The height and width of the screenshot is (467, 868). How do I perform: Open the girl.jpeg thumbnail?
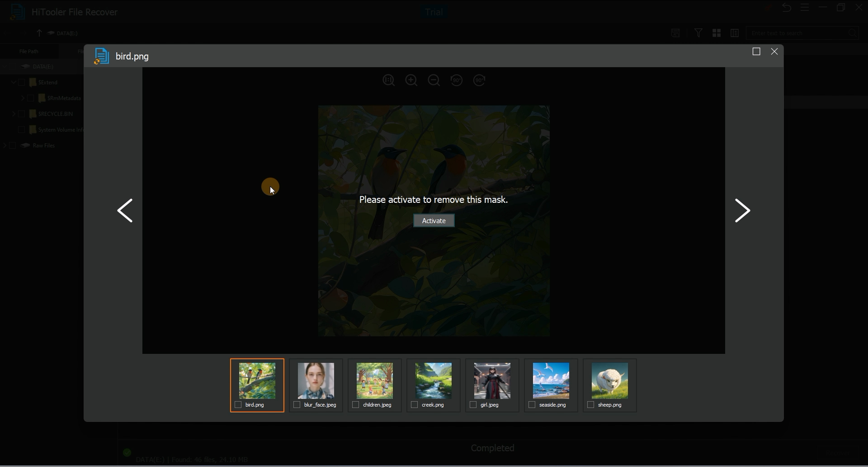coord(492,381)
